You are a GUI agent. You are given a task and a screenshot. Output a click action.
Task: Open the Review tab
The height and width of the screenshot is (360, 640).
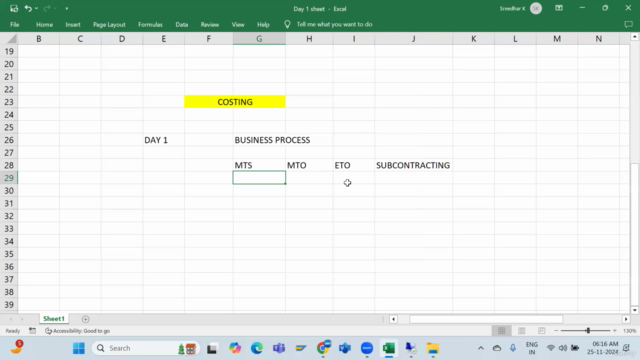210,24
